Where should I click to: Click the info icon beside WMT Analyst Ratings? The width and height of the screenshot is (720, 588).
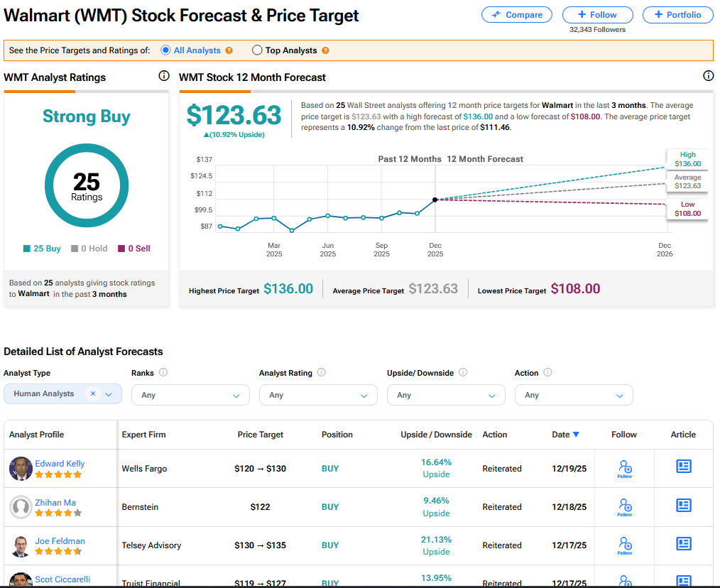point(164,76)
